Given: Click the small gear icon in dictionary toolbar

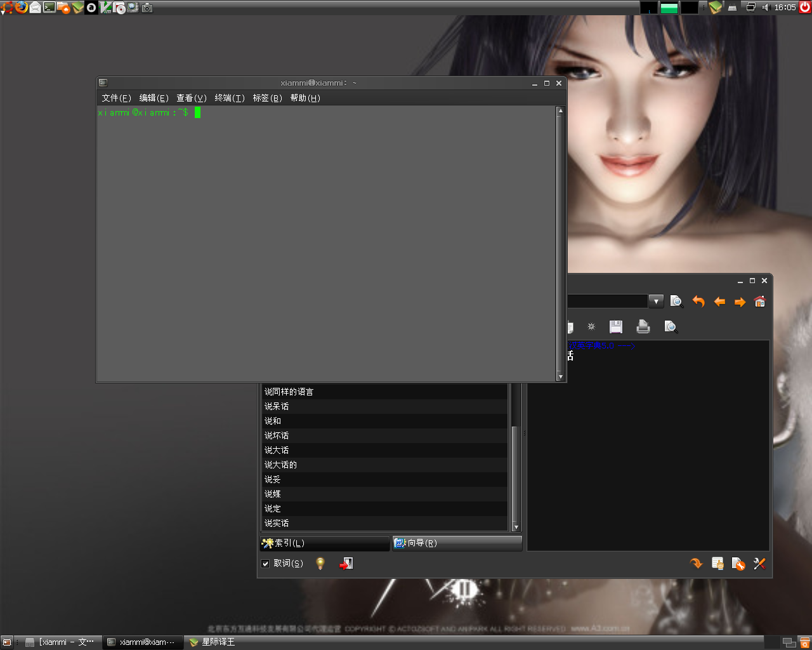Looking at the screenshot, I should 591,326.
